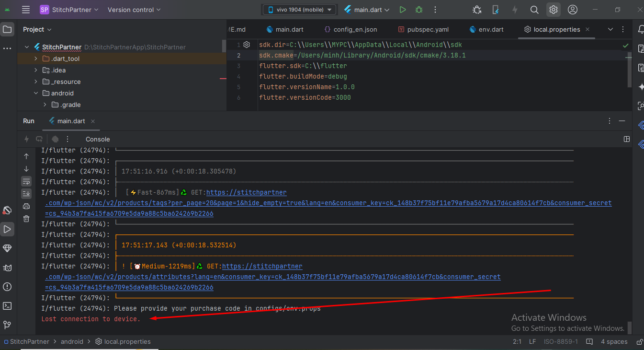
Task: Open Flutter Device Selection phone icon
Action: (496, 10)
